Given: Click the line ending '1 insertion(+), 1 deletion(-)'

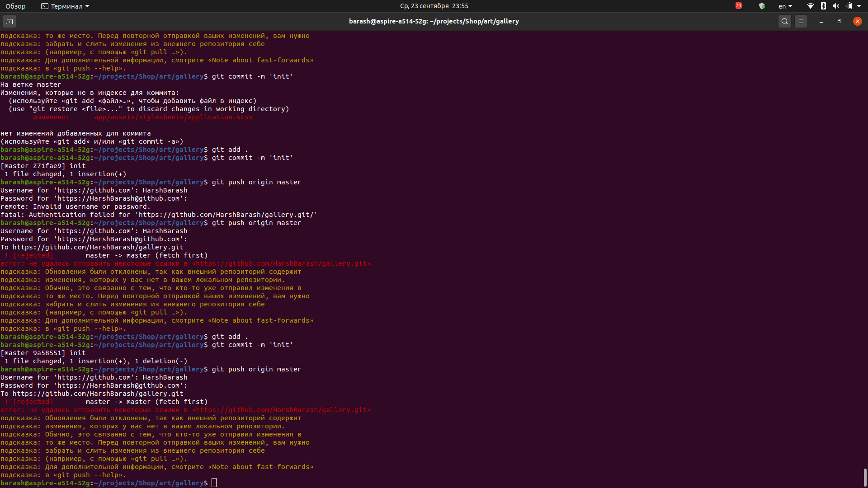Looking at the screenshot, I should point(96,361).
